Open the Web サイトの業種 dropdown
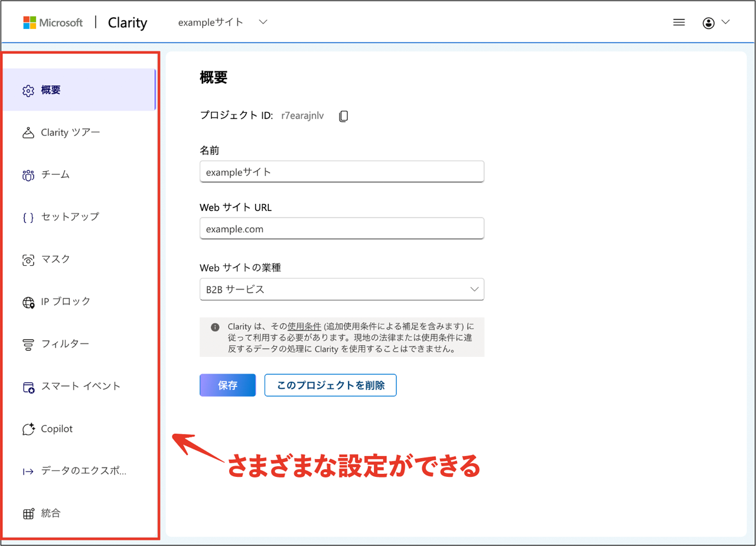756x546 pixels. [342, 290]
